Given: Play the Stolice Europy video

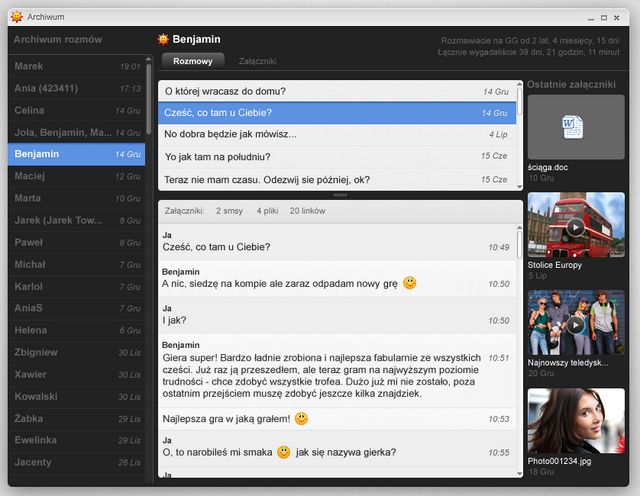Looking at the screenshot, I should tap(576, 227).
